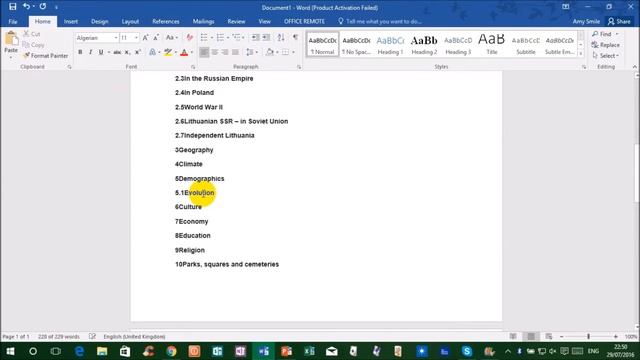This screenshot has height=360, width=640.
Task: Switch to Read Mode view
Action: [x=513, y=336]
